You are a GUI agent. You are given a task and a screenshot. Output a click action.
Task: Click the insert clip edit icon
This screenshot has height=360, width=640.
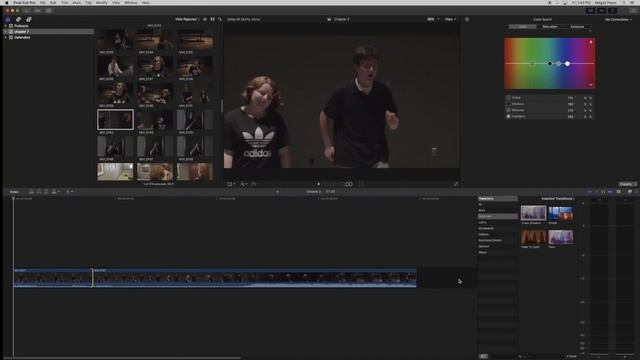(39, 192)
